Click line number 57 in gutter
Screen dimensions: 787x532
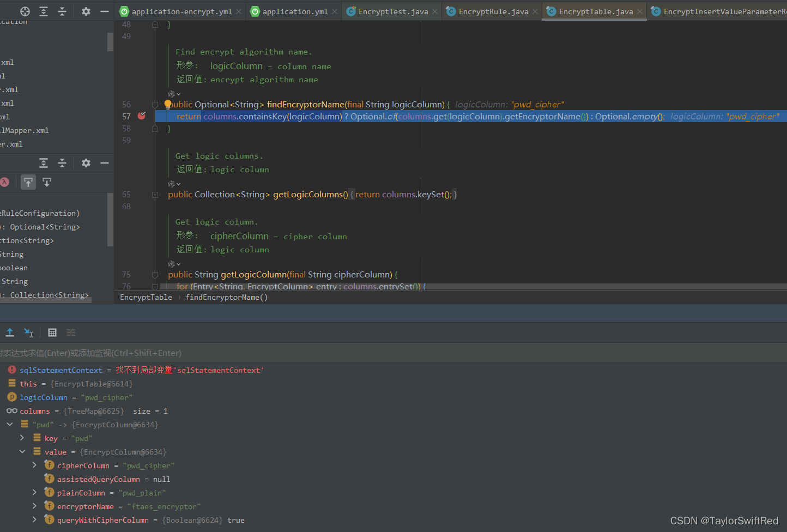pyautogui.click(x=126, y=117)
